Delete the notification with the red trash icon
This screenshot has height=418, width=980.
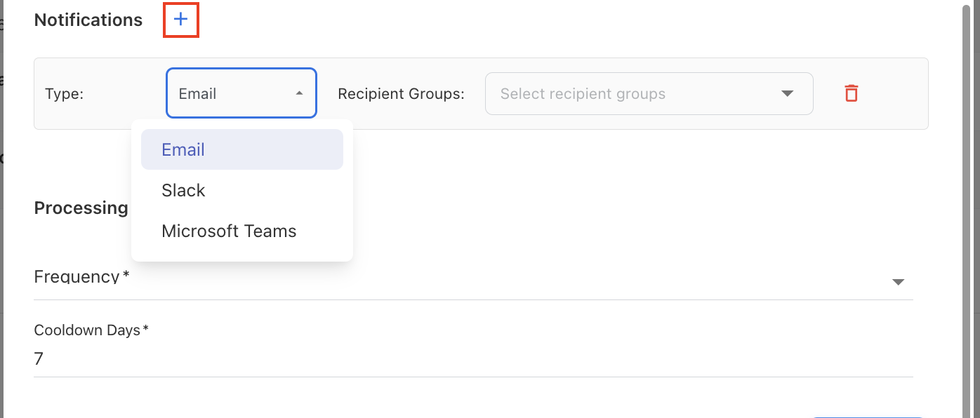tap(851, 93)
